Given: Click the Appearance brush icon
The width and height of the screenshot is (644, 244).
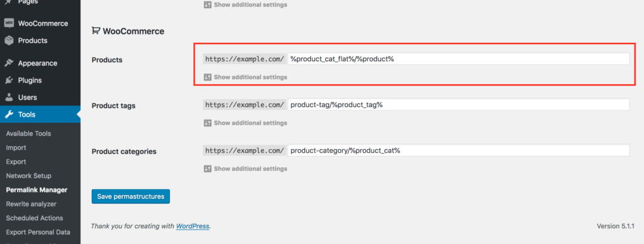Looking at the screenshot, I should tap(9, 64).
